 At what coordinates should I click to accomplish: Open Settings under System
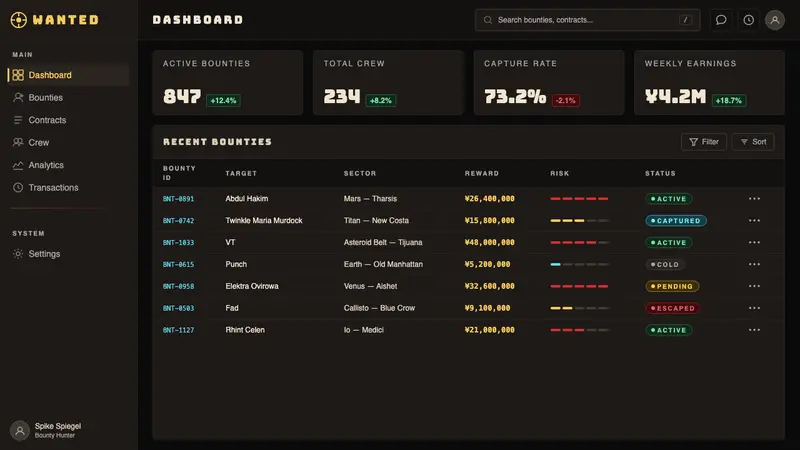click(68, 254)
